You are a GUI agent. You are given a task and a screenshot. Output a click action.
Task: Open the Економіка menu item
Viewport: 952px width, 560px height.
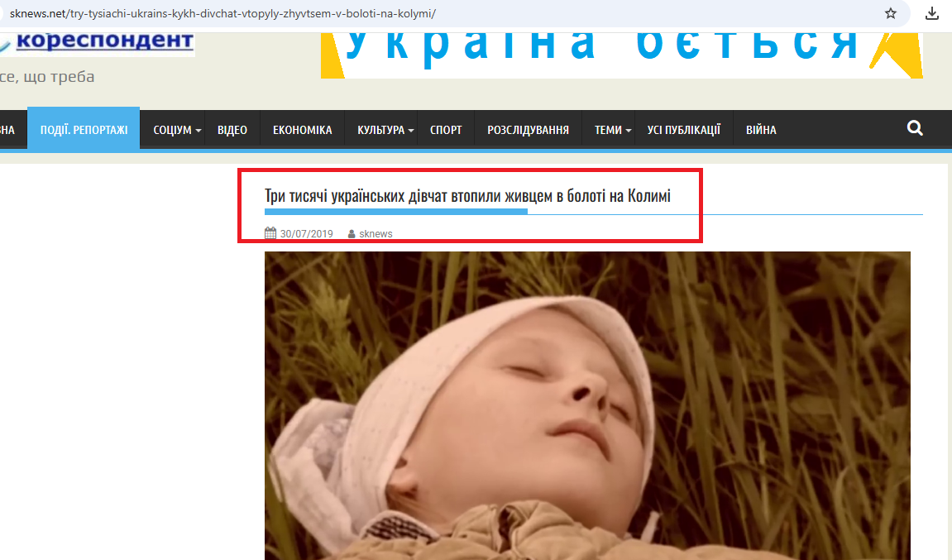303,130
